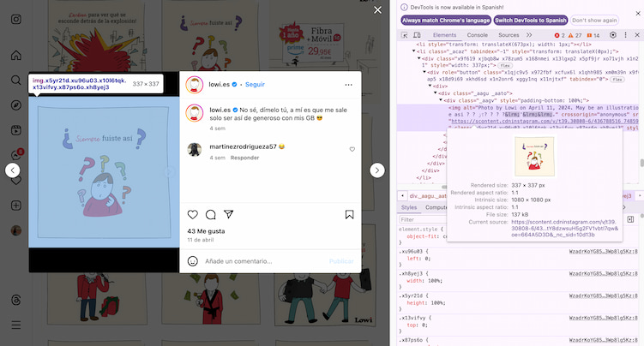Switch to the Console tab

click(x=478, y=35)
